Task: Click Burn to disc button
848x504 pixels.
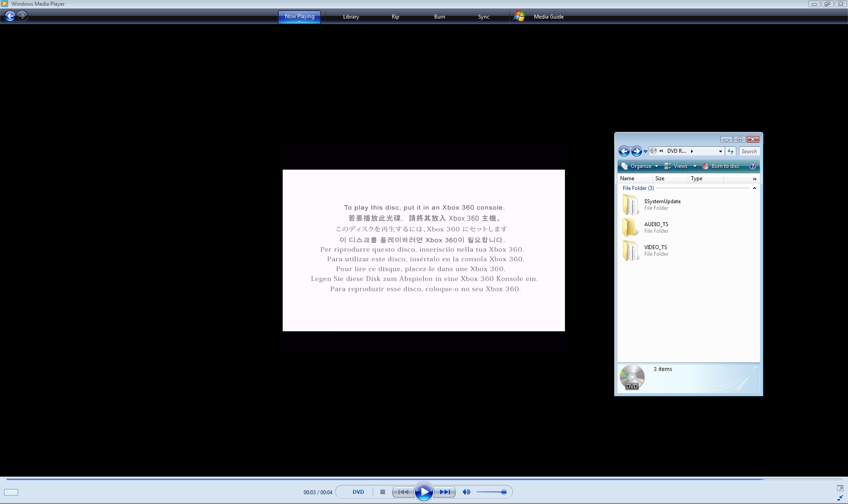Action: 721,166
